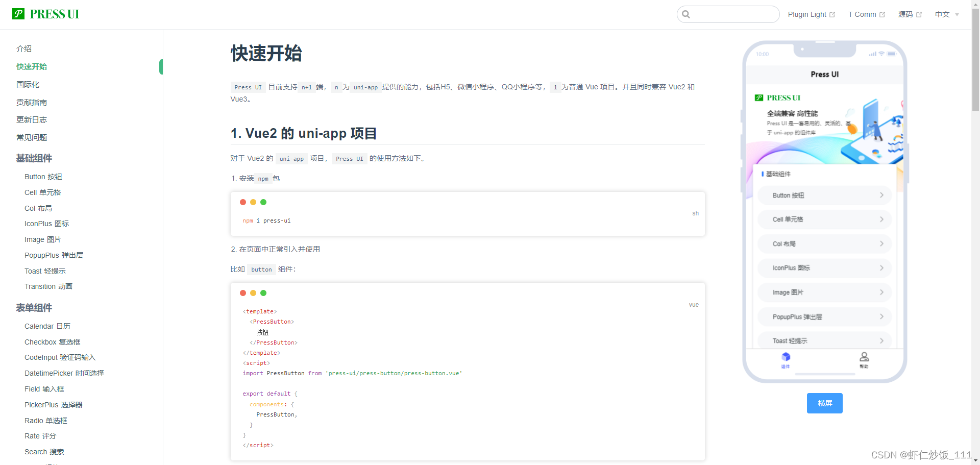Image resolution: width=980 pixels, height=465 pixels.
Task: Click the import PressButton code line
Action: coord(352,373)
